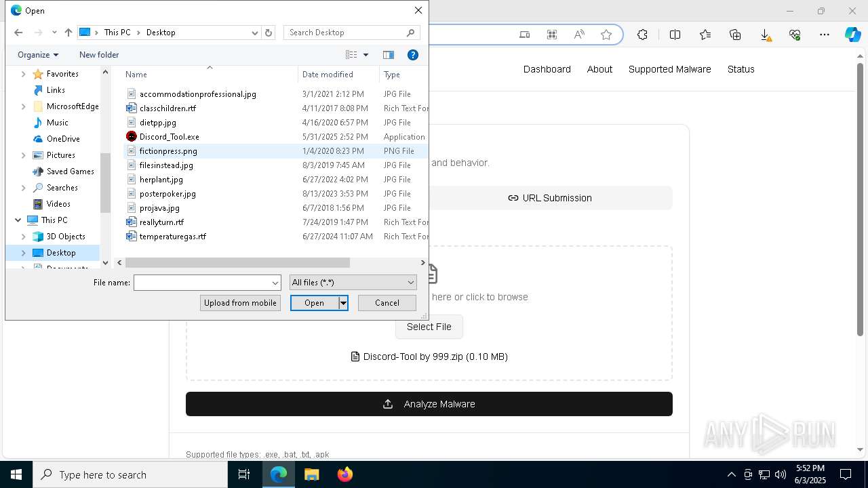Screen dimensions: 868x488
Task: Open Edge browser extensions icon
Action: click(x=642, y=35)
